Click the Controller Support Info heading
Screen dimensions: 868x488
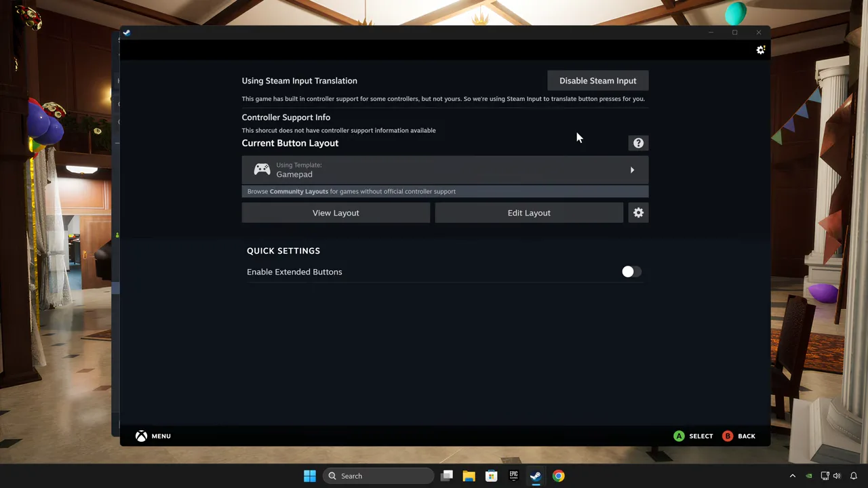pos(286,117)
